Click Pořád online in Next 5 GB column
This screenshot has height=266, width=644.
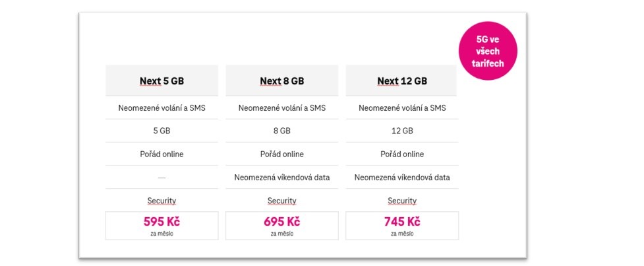[161, 154]
